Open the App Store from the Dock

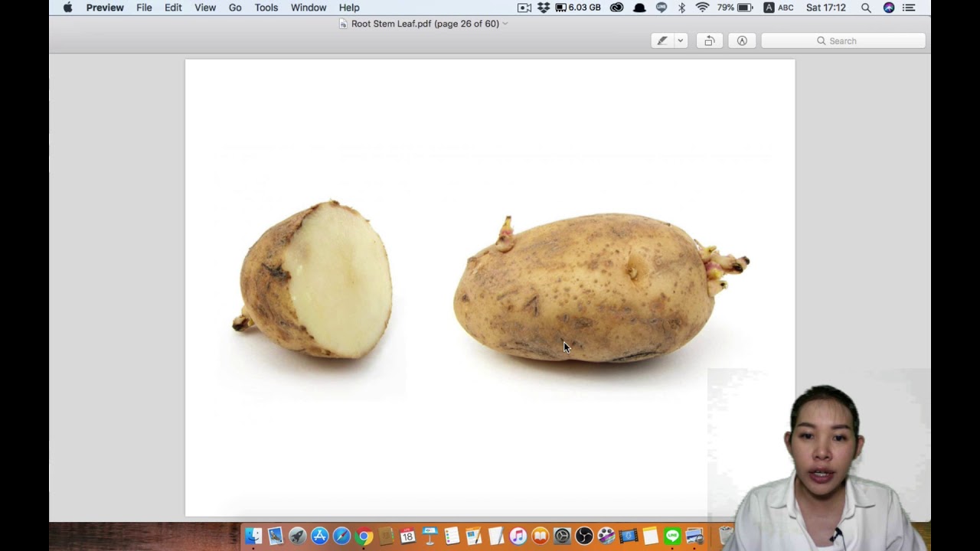[x=320, y=536]
